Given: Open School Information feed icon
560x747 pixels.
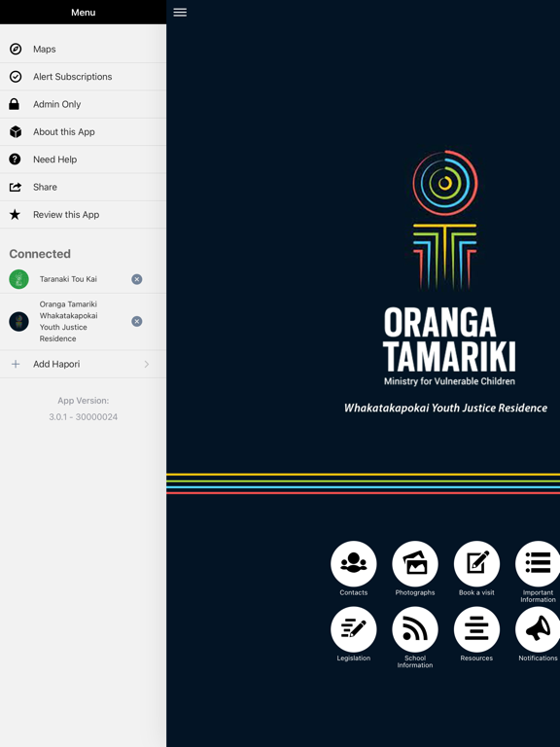Looking at the screenshot, I should click(x=415, y=629).
